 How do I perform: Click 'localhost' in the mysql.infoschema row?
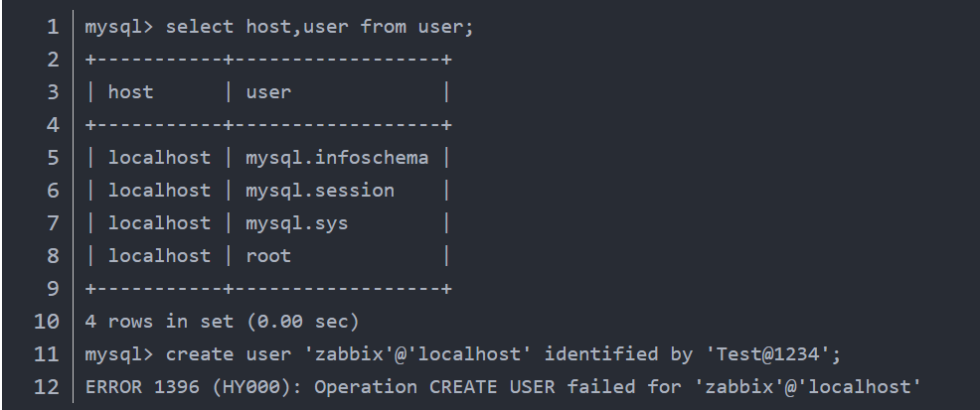[159, 157]
